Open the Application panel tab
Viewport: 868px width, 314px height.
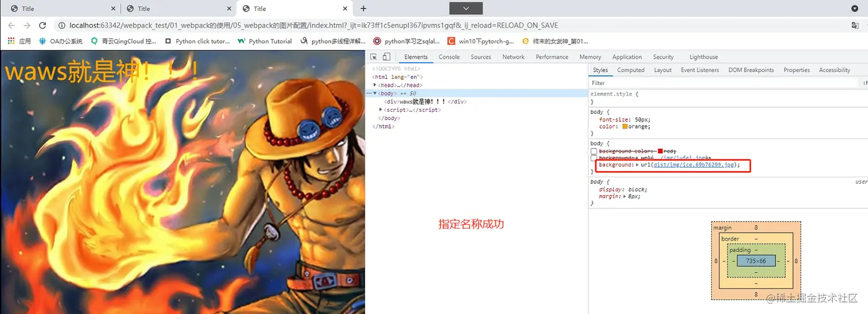tap(627, 57)
